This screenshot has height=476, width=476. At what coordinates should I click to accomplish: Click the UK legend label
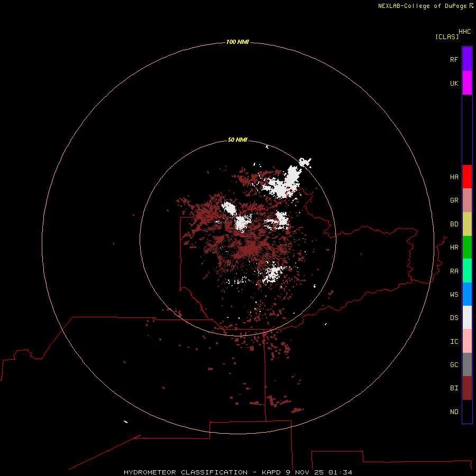click(454, 83)
